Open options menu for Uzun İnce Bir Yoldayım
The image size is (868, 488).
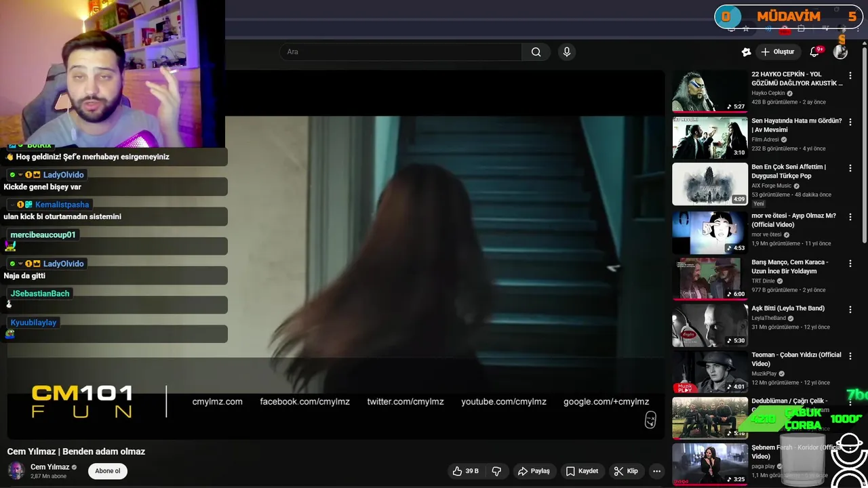click(x=850, y=263)
